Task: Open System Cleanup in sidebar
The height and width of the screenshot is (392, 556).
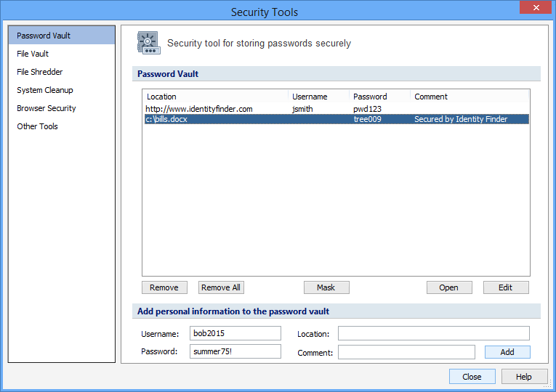Action: pos(45,90)
